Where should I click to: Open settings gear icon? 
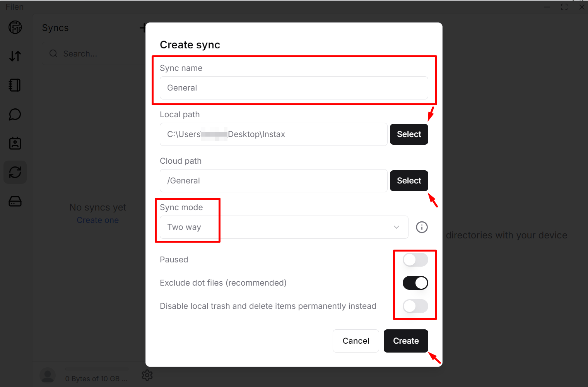tap(147, 375)
